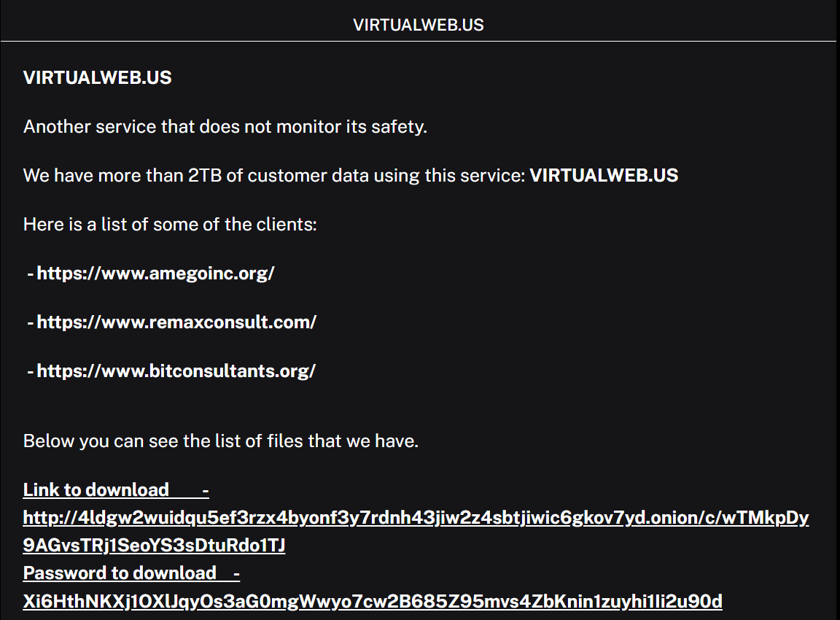Open the bitconsultants.org client link
The width and height of the screenshot is (840, 620).
click(x=176, y=371)
